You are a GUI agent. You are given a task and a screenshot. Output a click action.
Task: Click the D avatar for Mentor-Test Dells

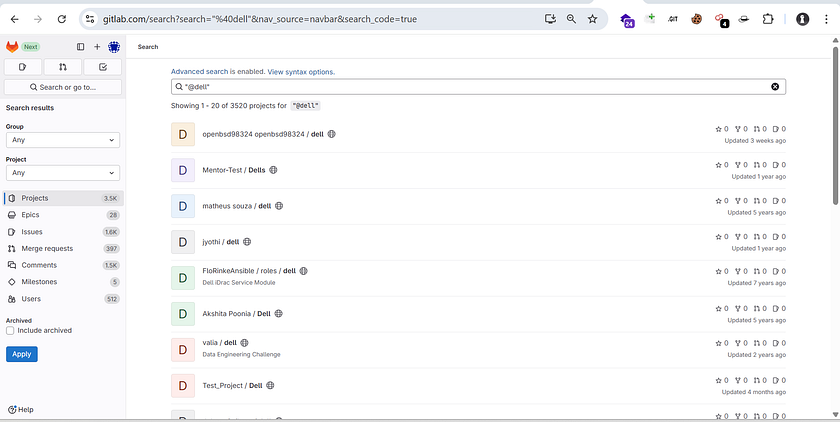(x=183, y=170)
